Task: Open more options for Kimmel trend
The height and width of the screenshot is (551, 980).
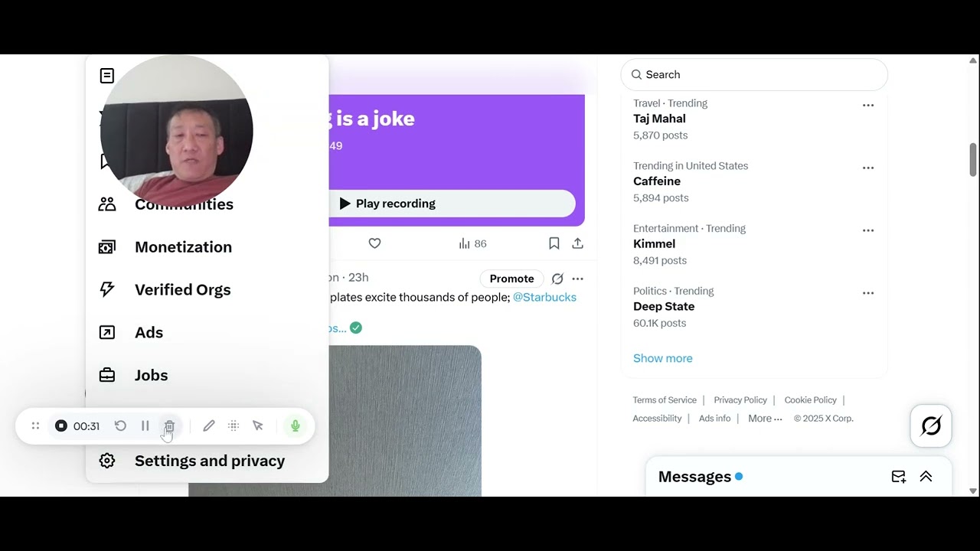Action: pyautogui.click(x=868, y=230)
